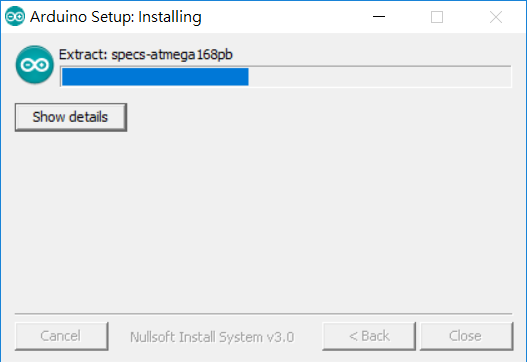527x362 pixels.
Task: Click the blue filled part of the progress bar
Action: 155,77
